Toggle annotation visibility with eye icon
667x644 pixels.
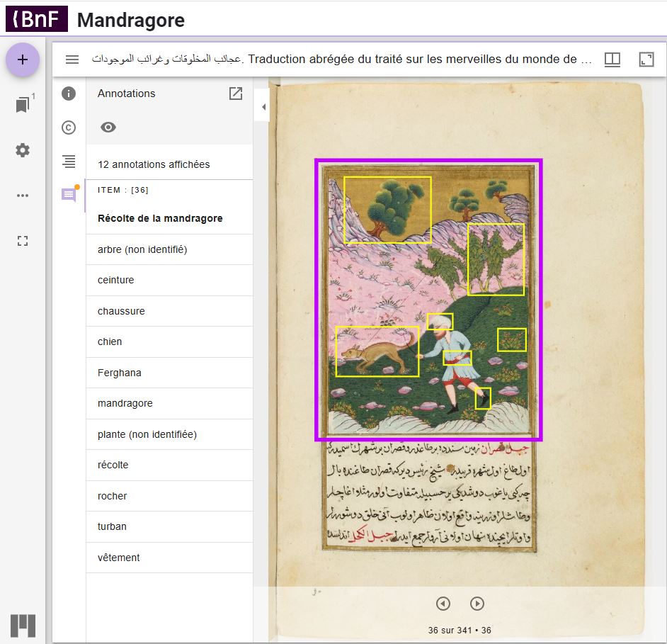tap(108, 128)
